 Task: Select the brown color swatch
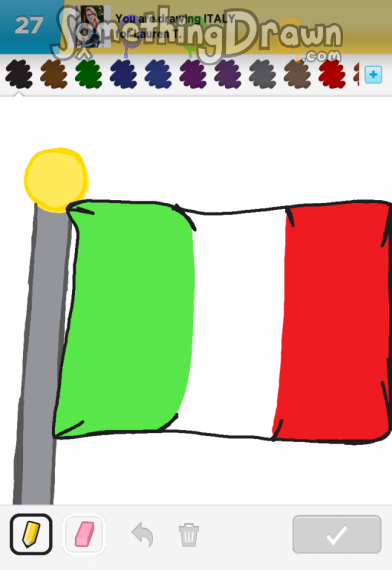54,75
